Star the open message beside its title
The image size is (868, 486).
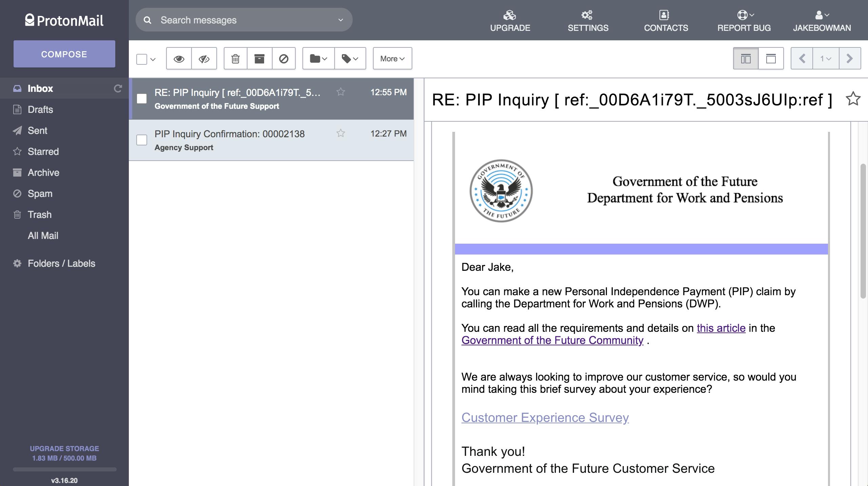[853, 99]
